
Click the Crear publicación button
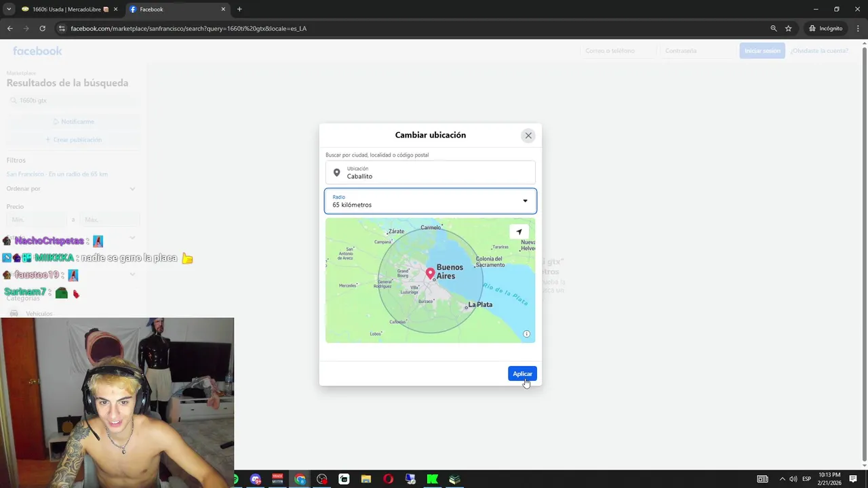[x=73, y=140]
